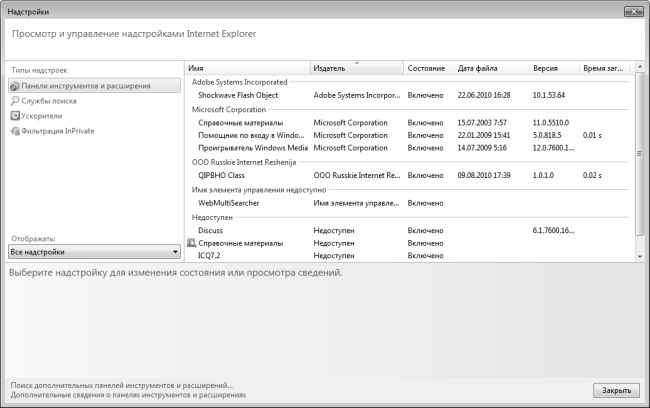
Task: Select Проигрыватель Windows Media add-on
Action: pyautogui.click(x=253, y=148)
